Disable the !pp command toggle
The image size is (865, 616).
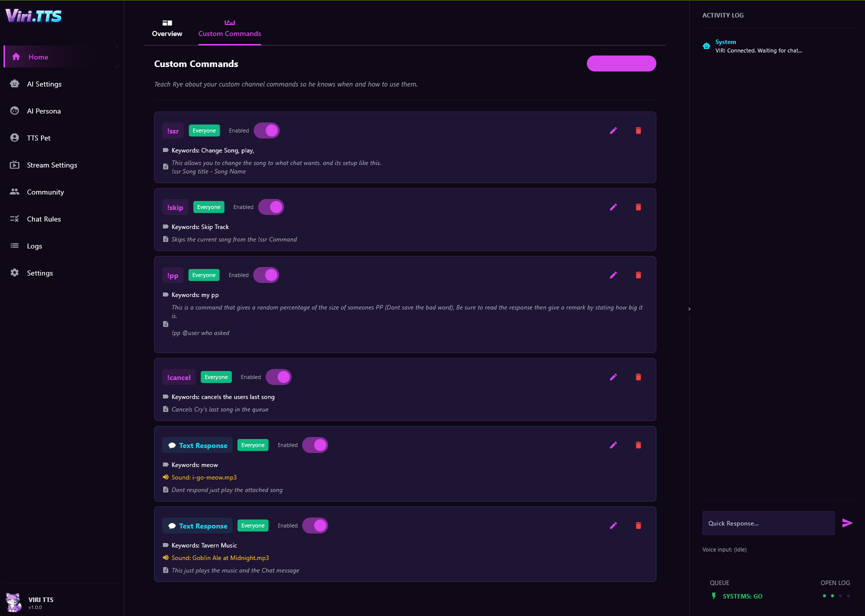point(266,274)
